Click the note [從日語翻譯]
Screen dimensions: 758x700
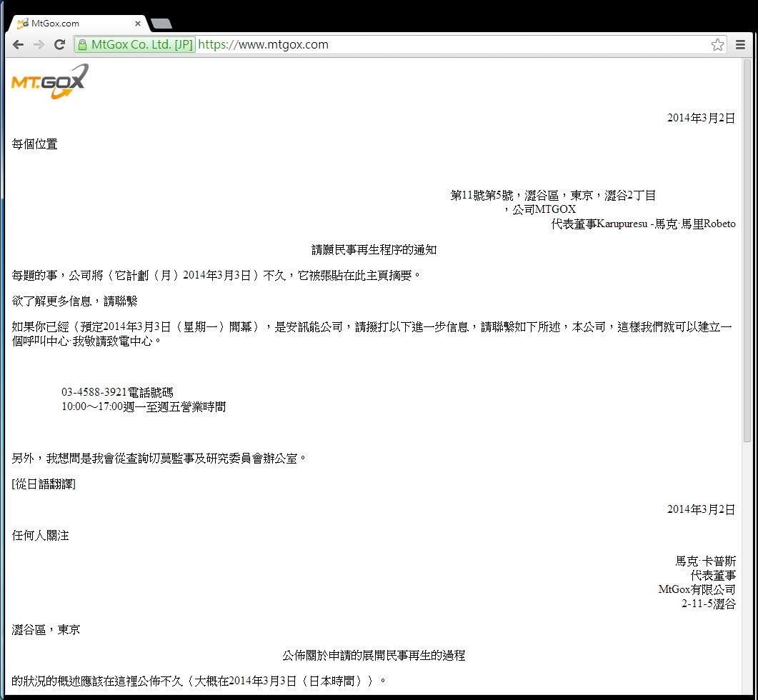click(44, 484)
